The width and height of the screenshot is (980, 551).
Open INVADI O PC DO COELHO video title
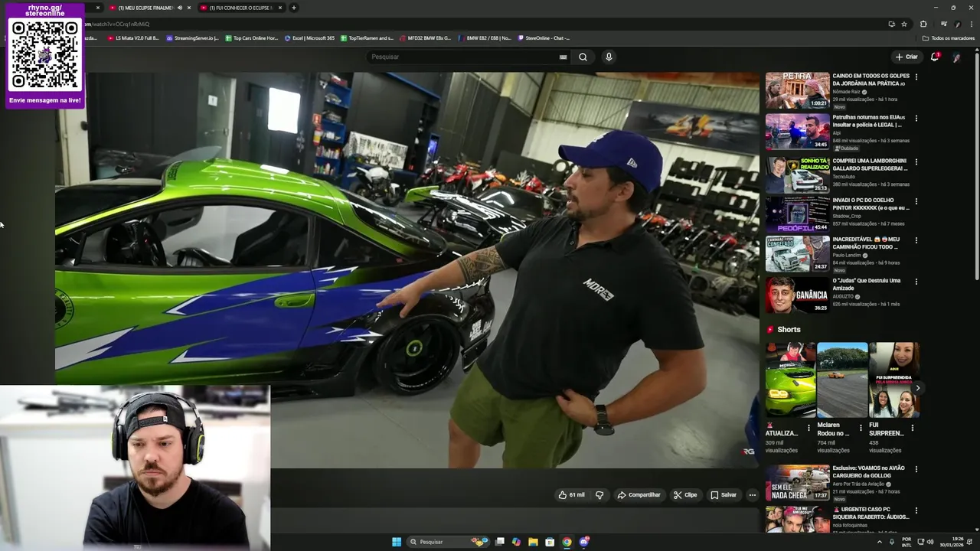tap(871, 204)
